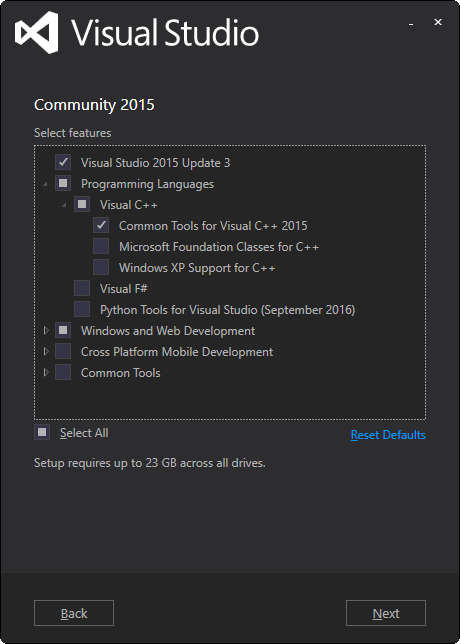Close the Visual Studio installer
The width and height of the screenshot is (460, 644).
[438, 22]
